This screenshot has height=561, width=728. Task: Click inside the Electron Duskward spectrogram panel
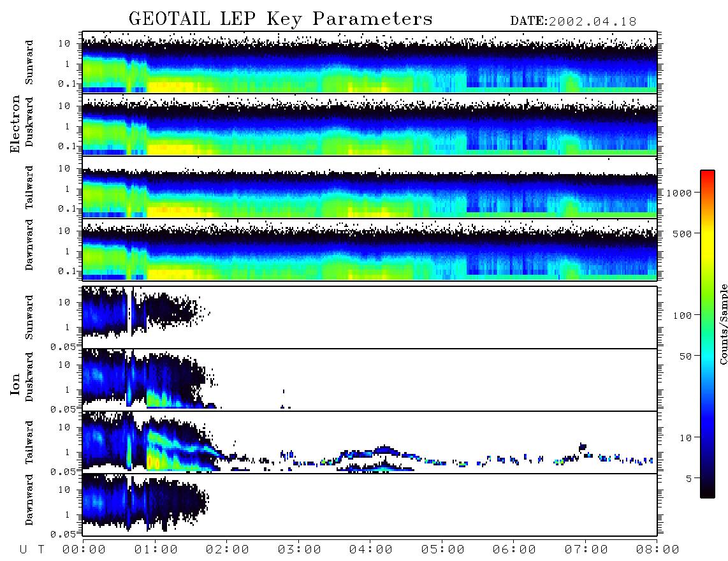(x=370, y=124)
